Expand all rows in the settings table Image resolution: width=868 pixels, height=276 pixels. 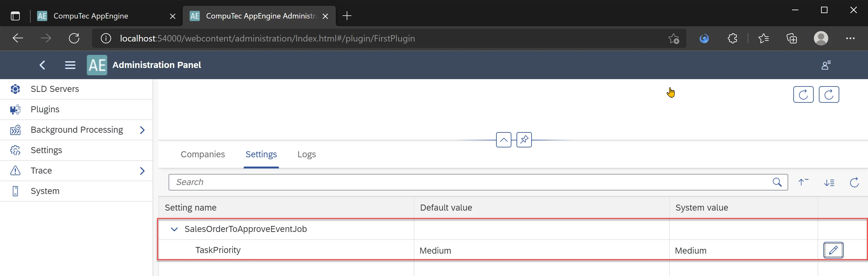(829, 182)
